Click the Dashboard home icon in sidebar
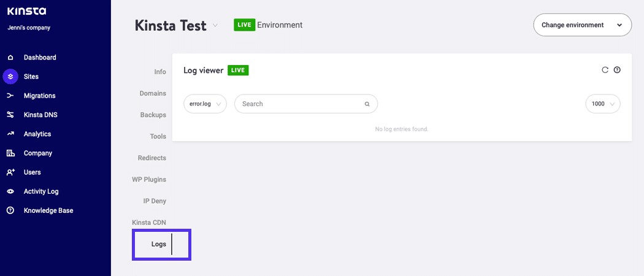This screenshot has height=276, width=644. click(x=10, y=58)
